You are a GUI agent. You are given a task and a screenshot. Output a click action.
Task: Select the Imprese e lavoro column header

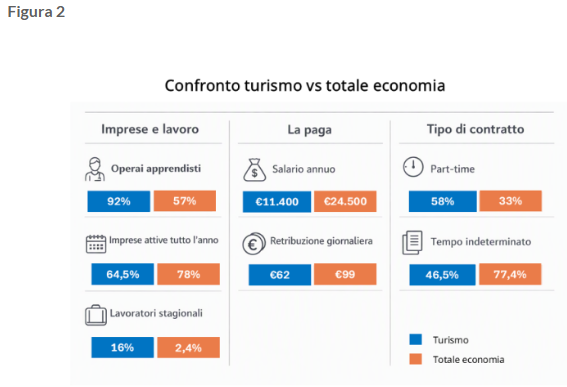click(150, 129)
